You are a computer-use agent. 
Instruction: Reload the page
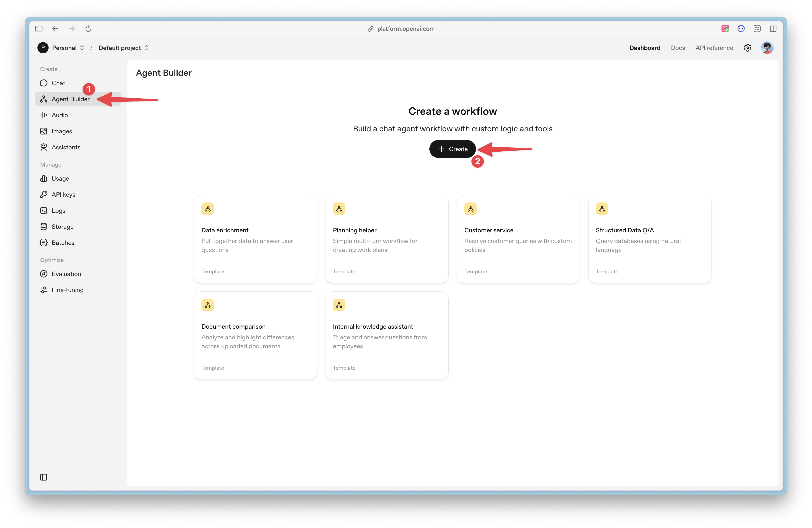(88, 29)
